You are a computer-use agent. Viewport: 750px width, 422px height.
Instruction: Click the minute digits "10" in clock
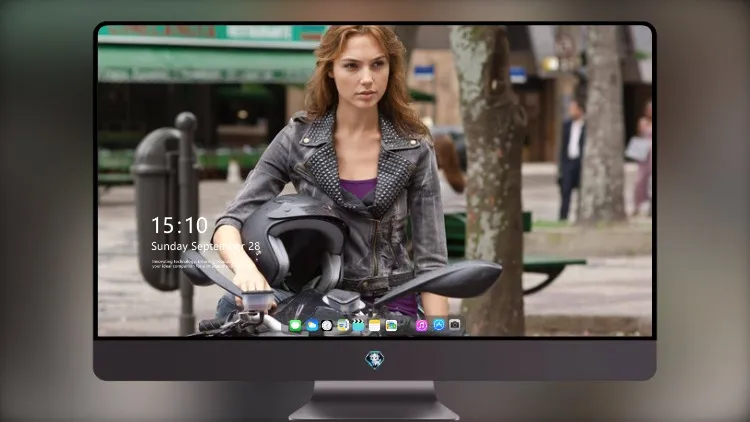coord(195,225)
